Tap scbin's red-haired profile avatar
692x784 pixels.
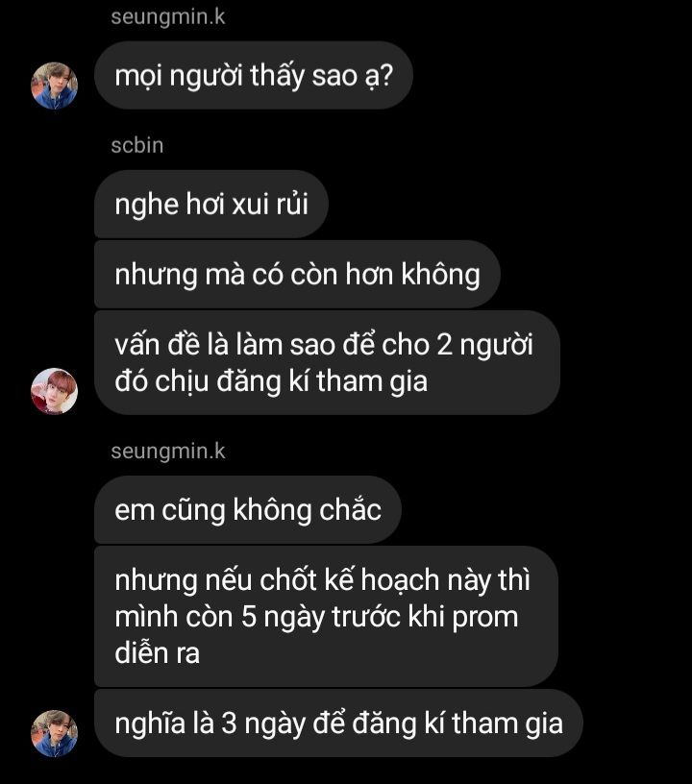pos(54,391)
